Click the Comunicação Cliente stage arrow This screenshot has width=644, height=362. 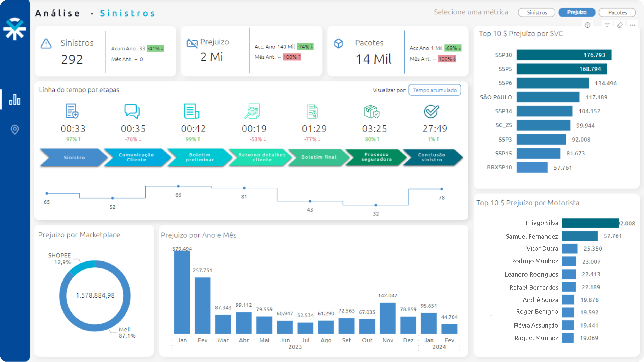(136, 157)
